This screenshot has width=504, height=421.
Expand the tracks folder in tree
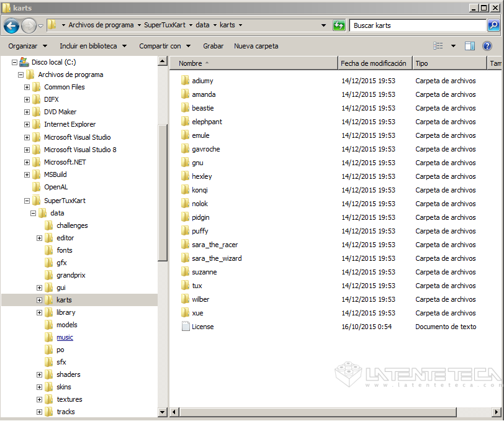pos(40,412)
